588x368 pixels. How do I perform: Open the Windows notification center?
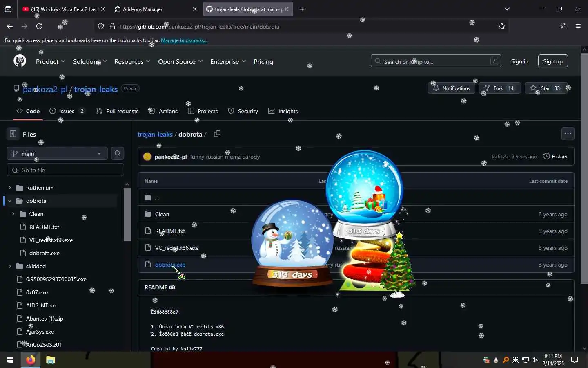pyautogui.click(x=575, y=360)
